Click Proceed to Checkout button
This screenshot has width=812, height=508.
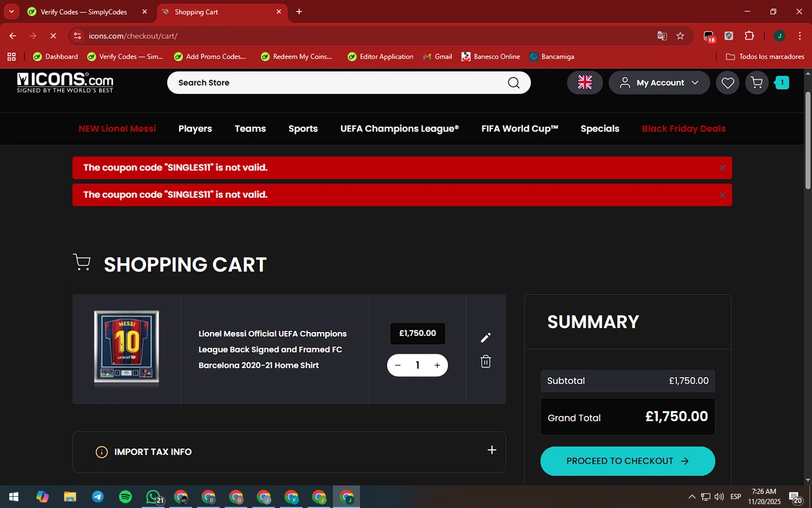click(x=627, y=461)
